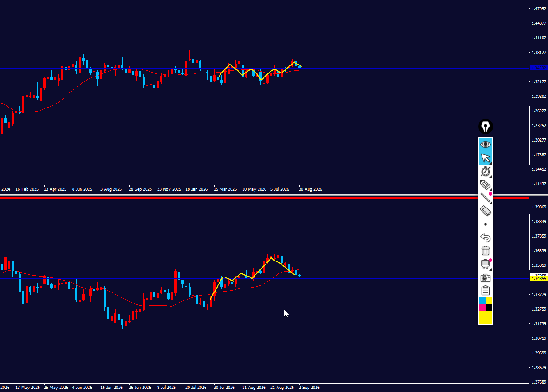Click the large yellow current color swatch

coord(486,317)
